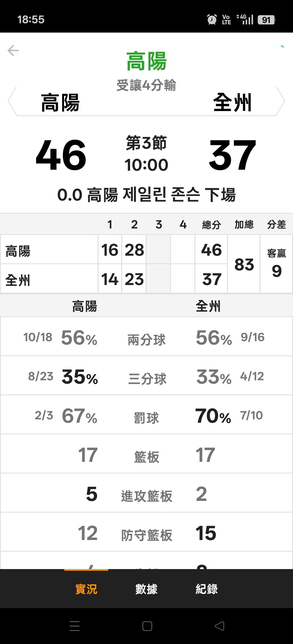
Task: Tap the alarm clock status icon
Action: (x=212, y=20)
